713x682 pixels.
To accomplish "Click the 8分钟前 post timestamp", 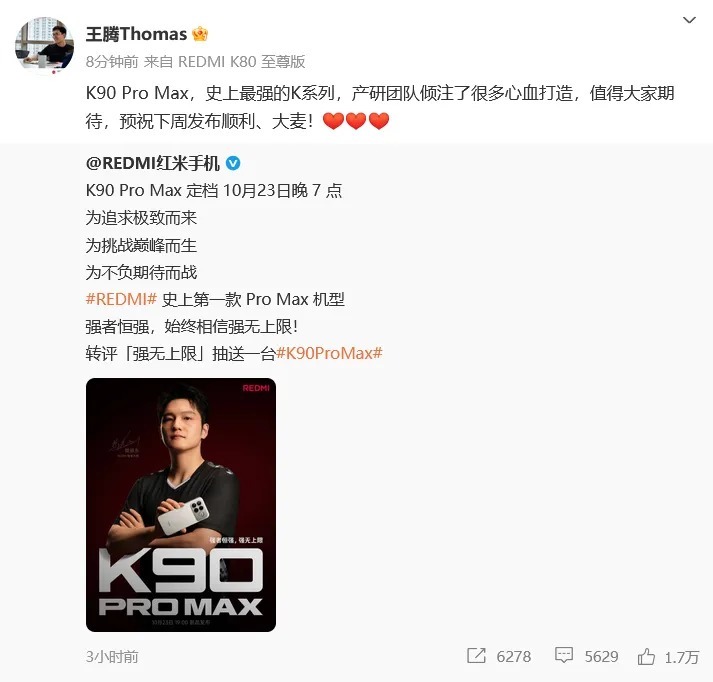I will [112, 61].
